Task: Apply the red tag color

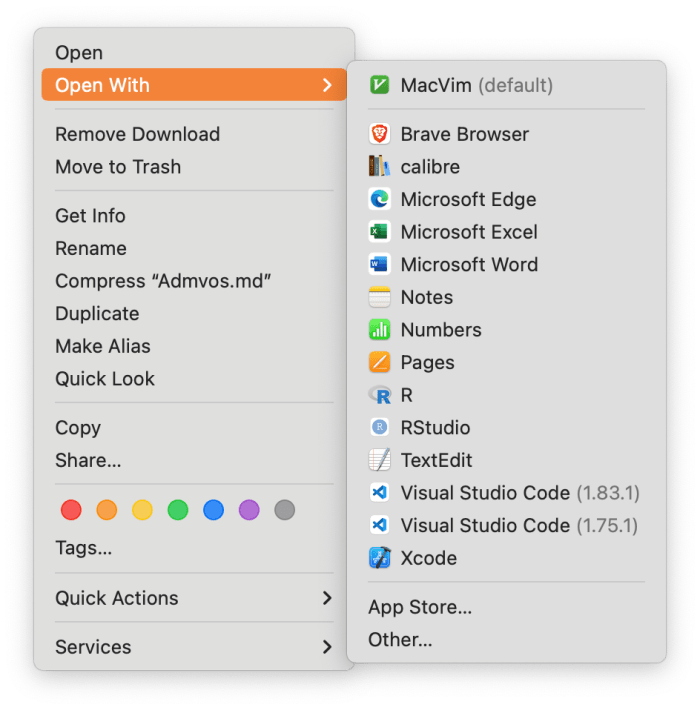Action: point(71,510)
